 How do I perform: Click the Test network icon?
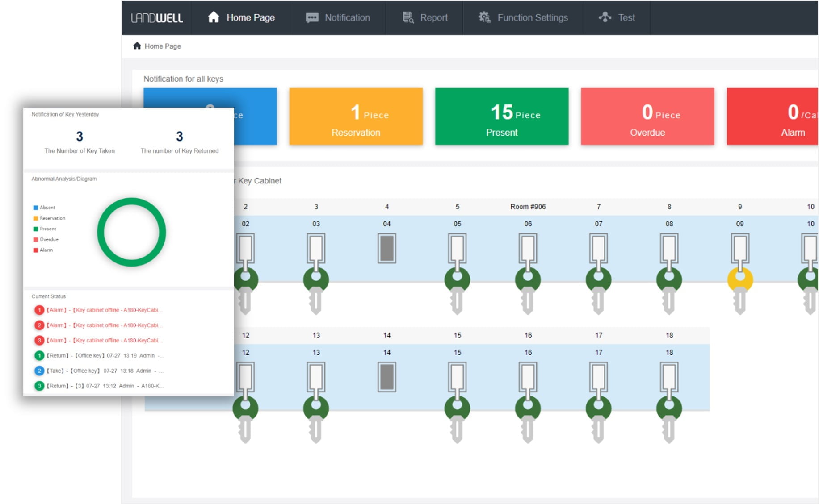[x=604, y=17]
